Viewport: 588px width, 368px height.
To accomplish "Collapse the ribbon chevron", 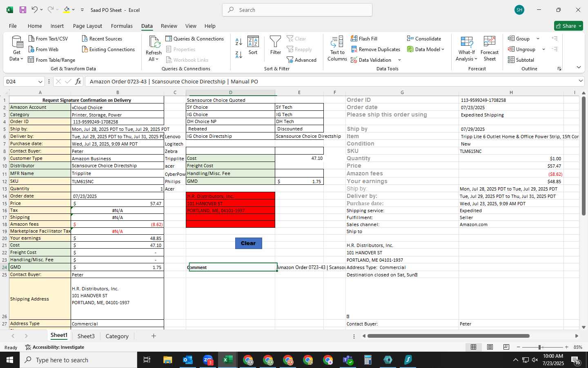I will pos(579,67).
